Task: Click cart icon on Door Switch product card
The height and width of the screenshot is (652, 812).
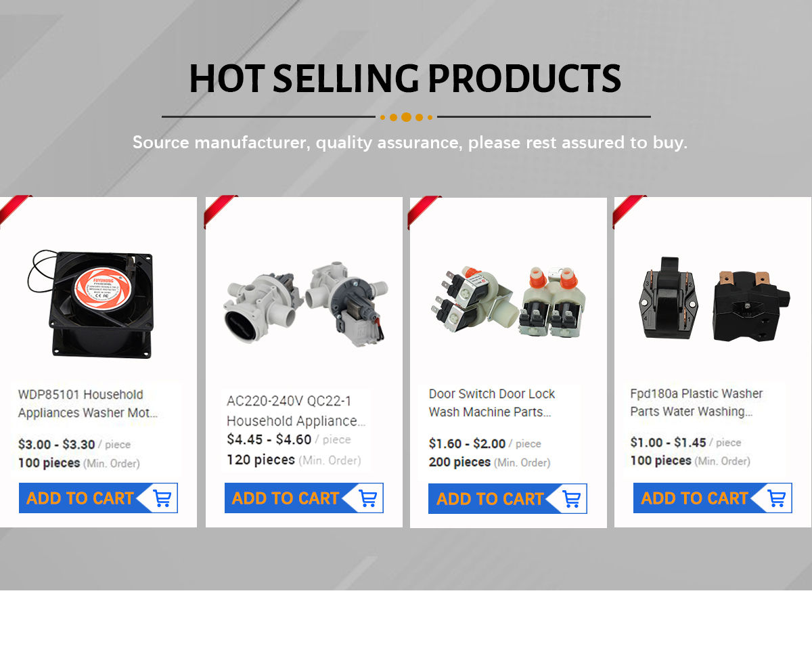Action: 572,499
